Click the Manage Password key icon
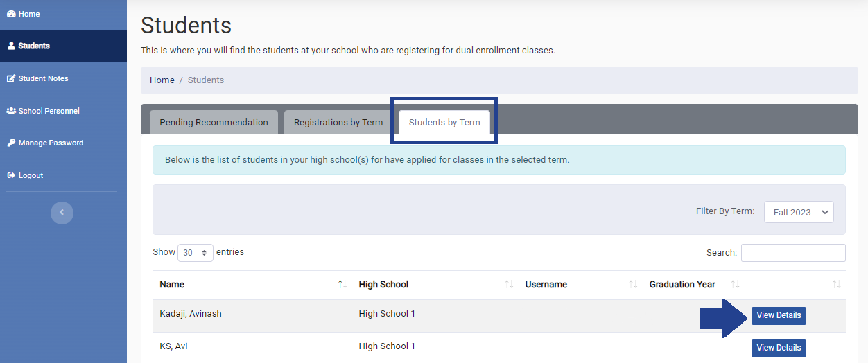The width and height of the screenshot is (868, 363). (x=11, y=143)
